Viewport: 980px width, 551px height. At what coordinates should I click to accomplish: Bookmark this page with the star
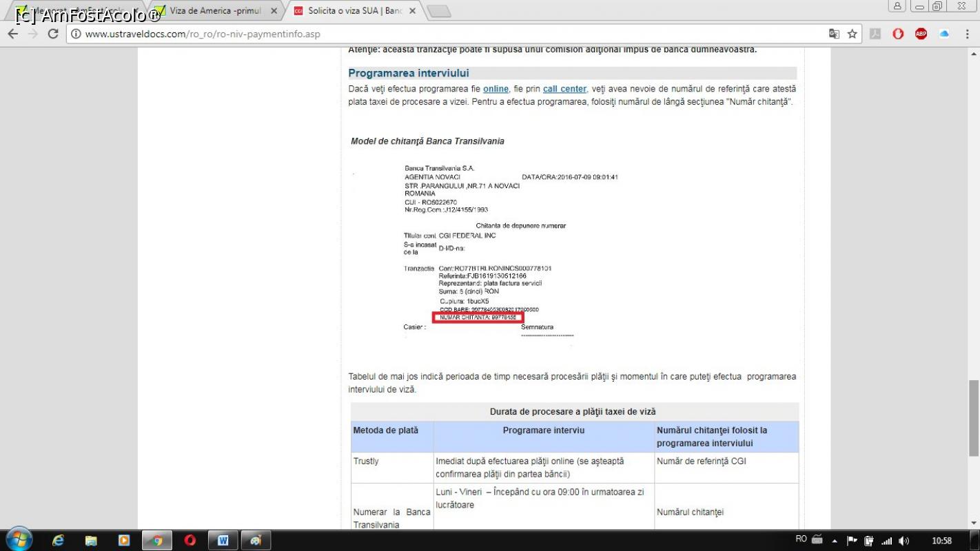coord(853,34)
